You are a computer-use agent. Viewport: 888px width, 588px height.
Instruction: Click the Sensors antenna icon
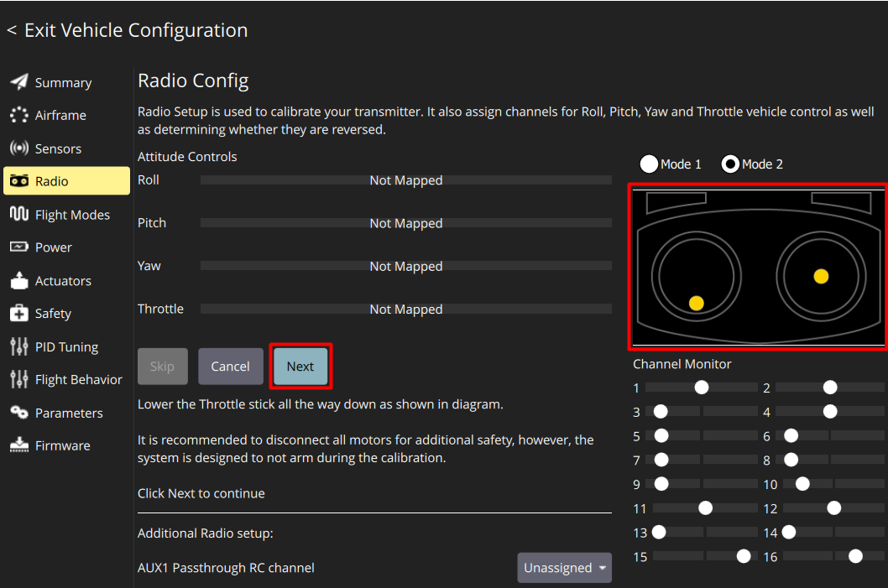tap(18, 148)
